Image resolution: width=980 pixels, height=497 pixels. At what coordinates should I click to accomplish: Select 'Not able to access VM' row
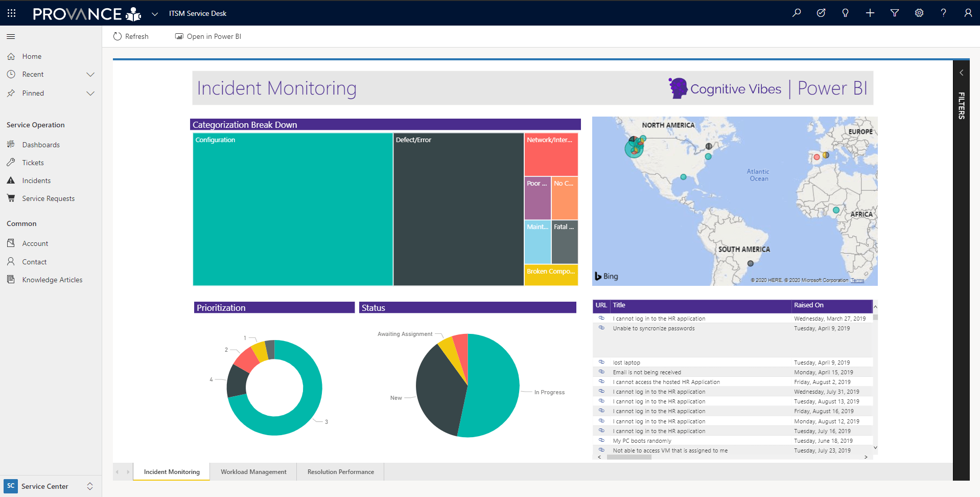(x=733, y=450)
